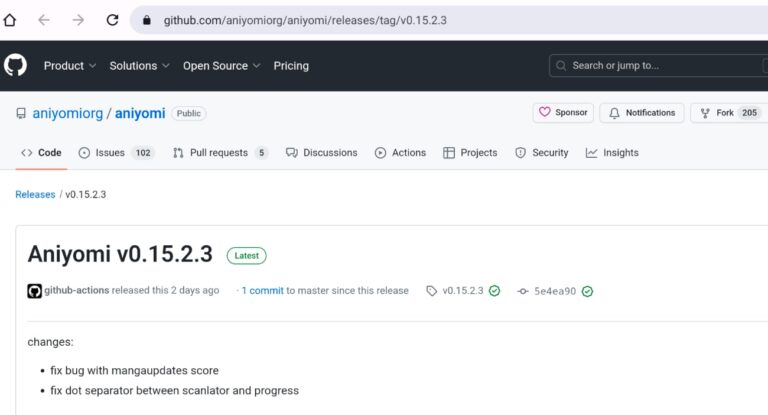Click the browser home icon
Viewport: 768px width, 415px height.
[10, 20]
